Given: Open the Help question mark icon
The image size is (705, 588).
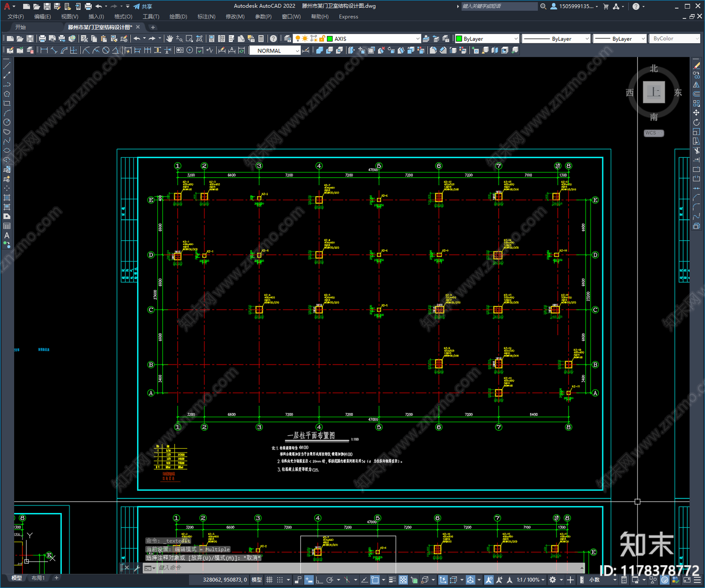Looking at the screenshot, I should pos(273,39).
